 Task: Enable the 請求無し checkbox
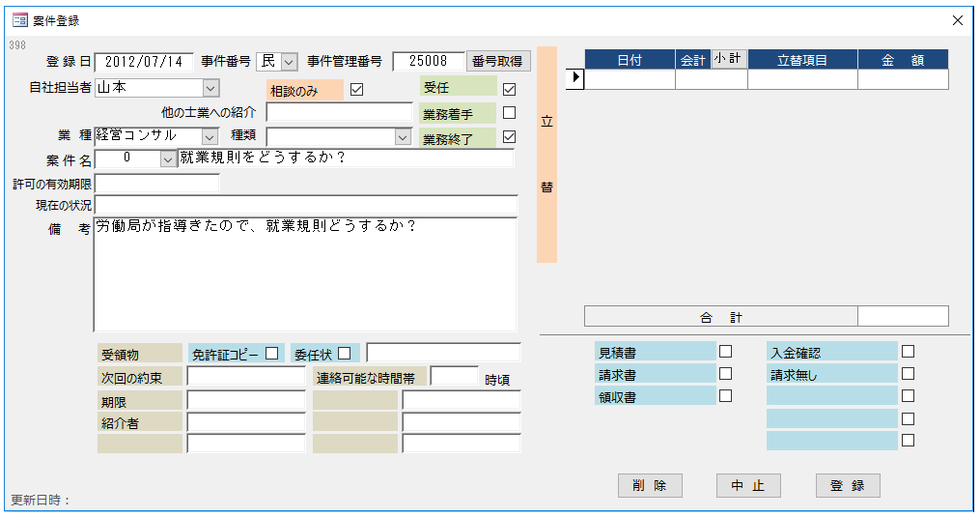[909, 374]
